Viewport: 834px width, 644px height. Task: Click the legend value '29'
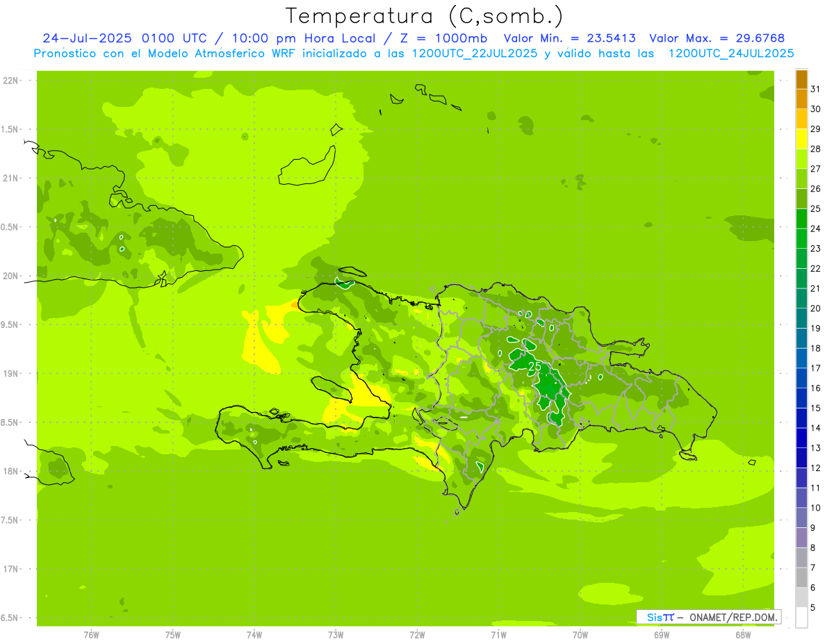(x=816, y=129)
